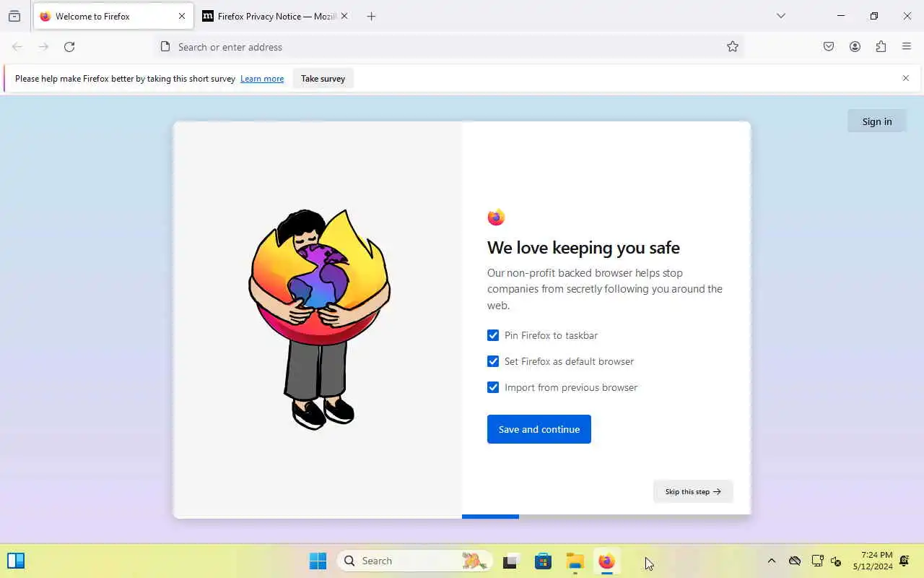Bookmark this page with the star icon

733,47
